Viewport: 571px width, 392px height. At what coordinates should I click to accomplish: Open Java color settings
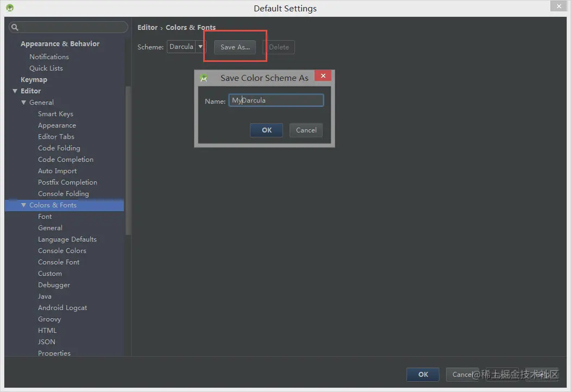45,296
